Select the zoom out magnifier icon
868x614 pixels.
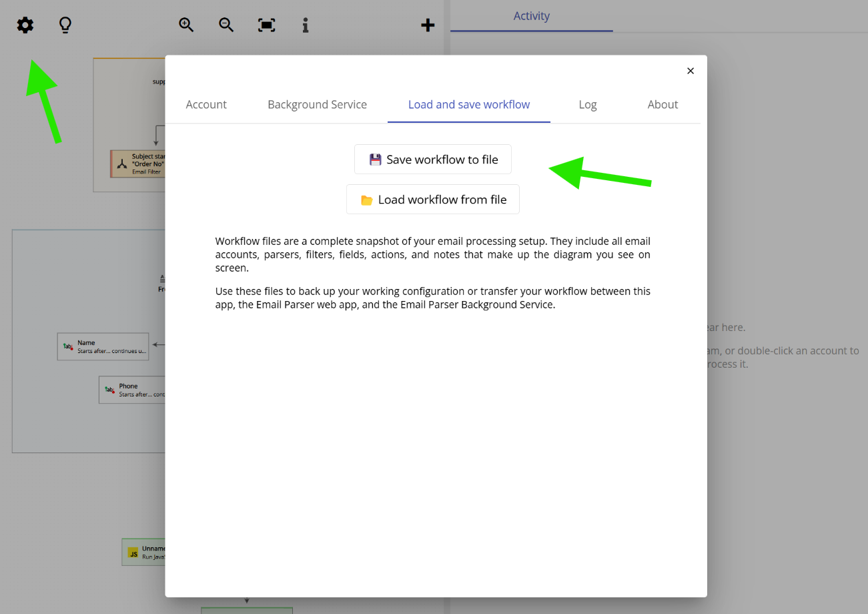click(x=226, y=25)
